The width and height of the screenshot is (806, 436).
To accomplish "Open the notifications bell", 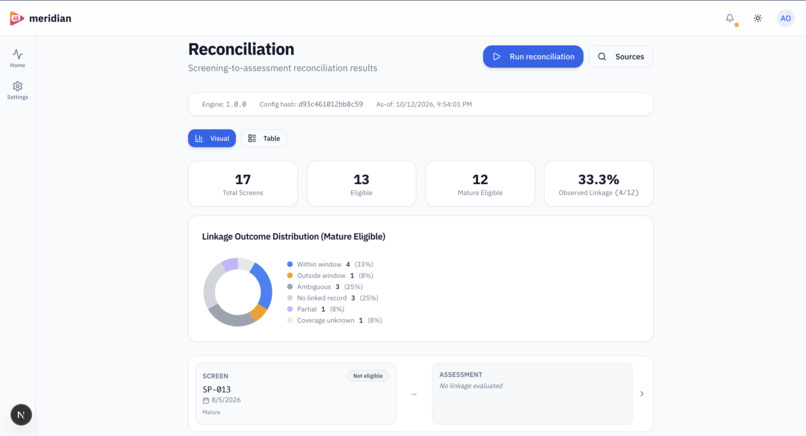I will tap(730, 18).
